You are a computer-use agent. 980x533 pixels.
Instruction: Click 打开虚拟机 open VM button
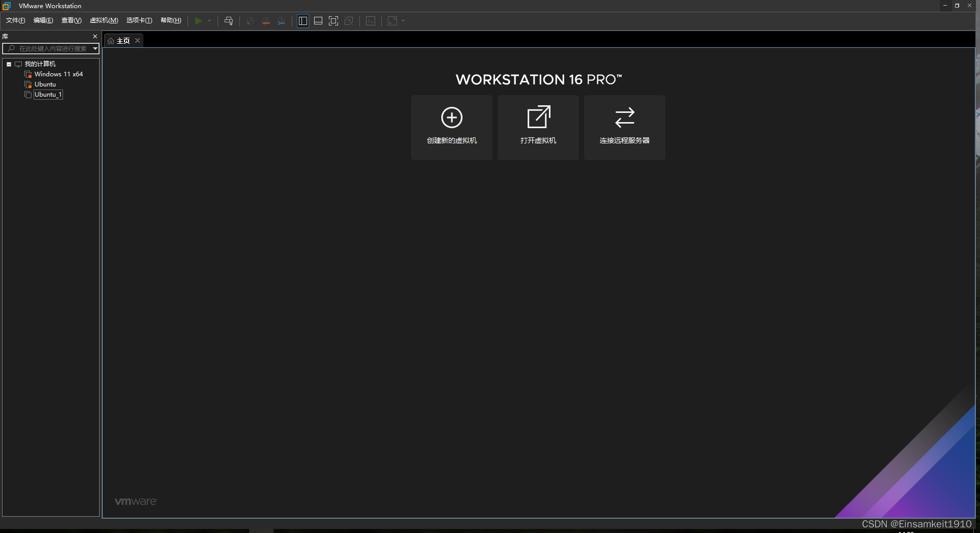pos(538,128)
